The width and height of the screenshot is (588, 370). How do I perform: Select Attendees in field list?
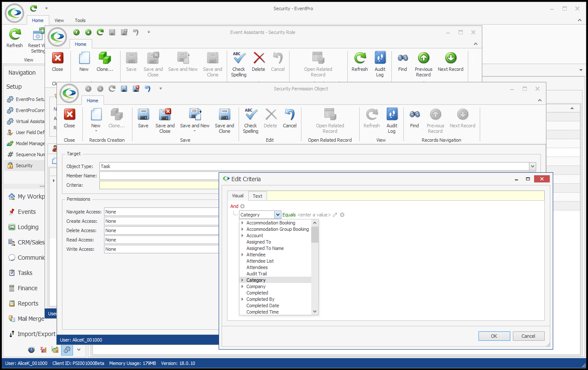pos(257,267)
